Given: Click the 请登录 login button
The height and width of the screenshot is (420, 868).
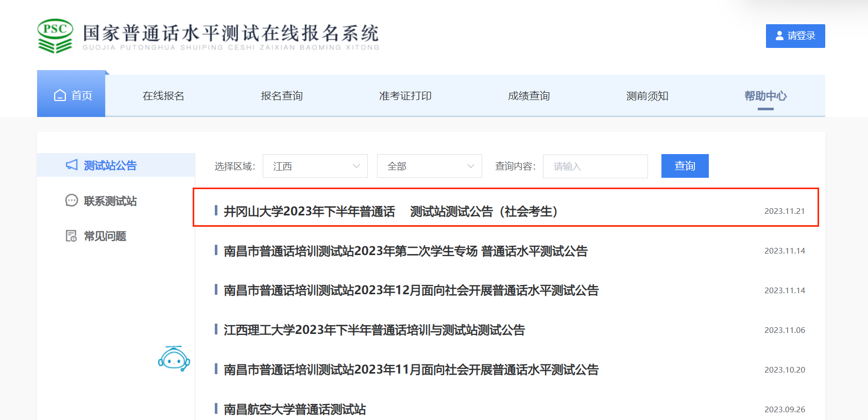Looking at the screenshot, I should point(795,36).
